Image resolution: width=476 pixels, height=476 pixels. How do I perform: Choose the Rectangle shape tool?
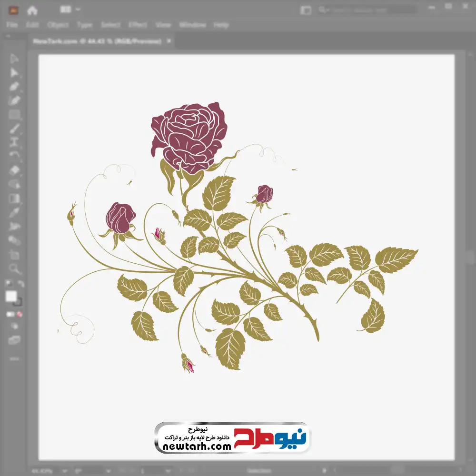tap(14, 115)
